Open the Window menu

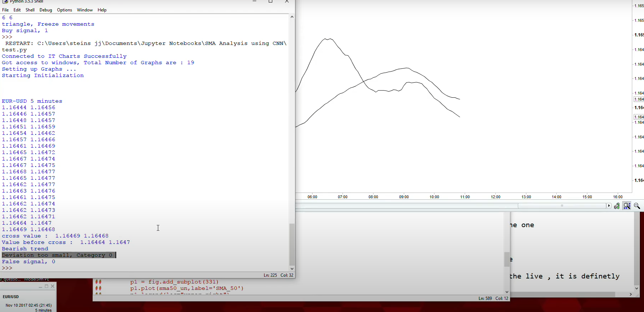[x=85, y=10]
